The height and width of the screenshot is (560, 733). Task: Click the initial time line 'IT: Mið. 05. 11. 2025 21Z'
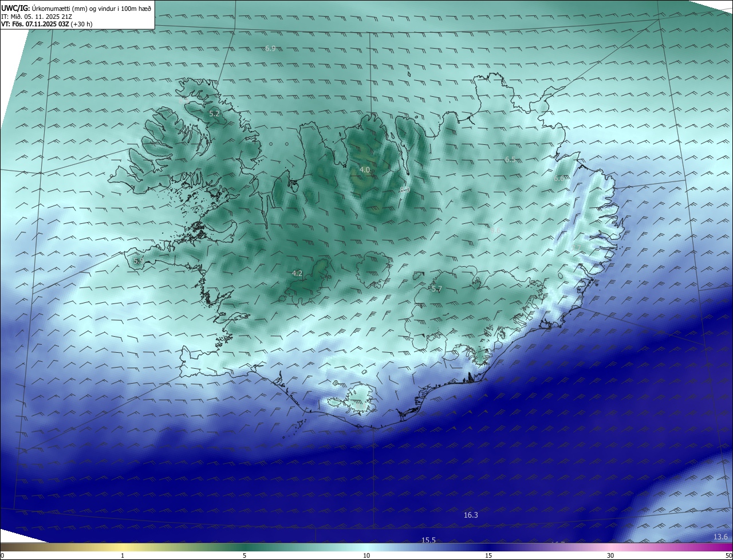pos(37,17)
